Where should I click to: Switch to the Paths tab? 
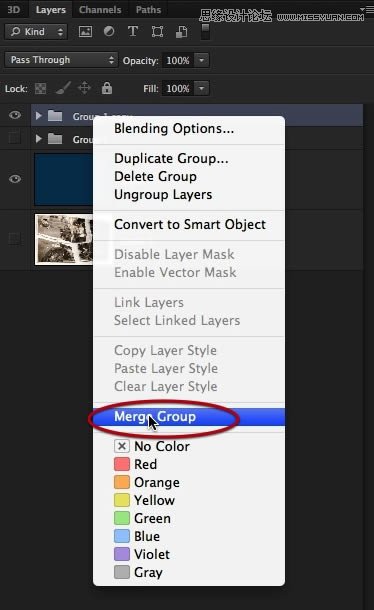tap(148, 9)
